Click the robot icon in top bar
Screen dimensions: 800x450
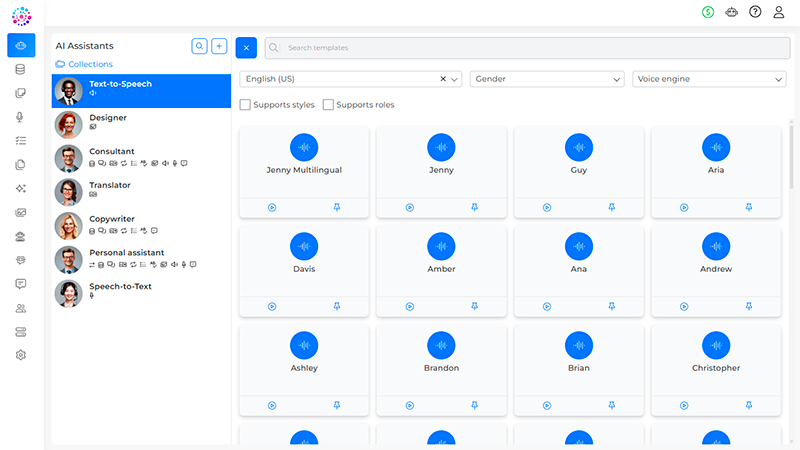point(732,12)
